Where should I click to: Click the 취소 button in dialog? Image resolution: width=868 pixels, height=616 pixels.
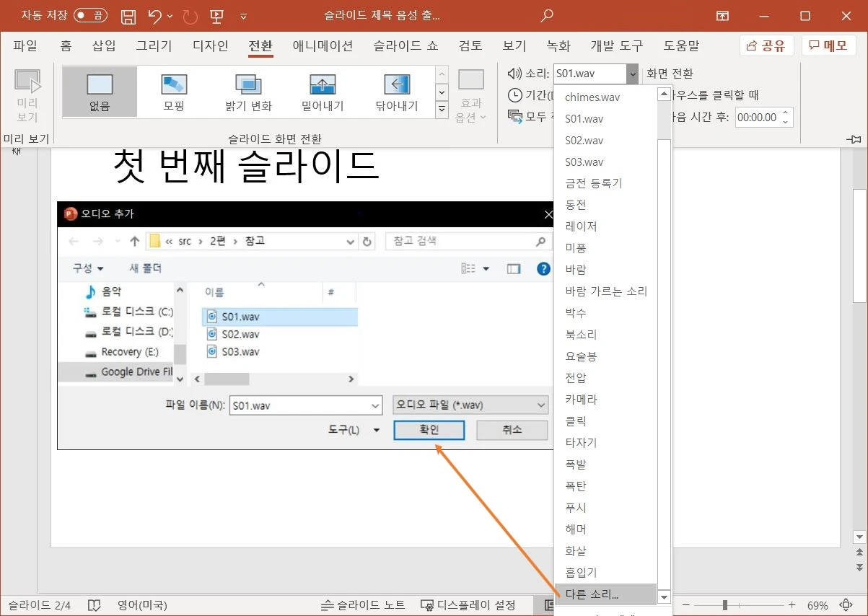pyautogui.click(x=512, y=429)
